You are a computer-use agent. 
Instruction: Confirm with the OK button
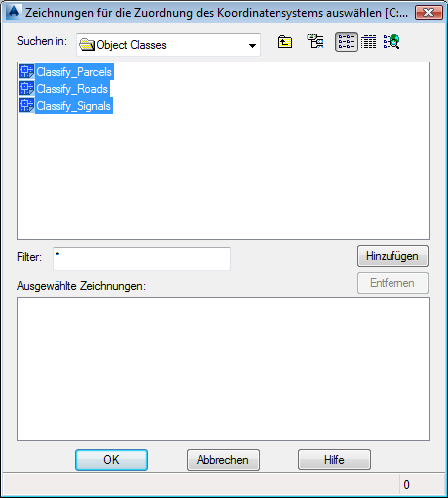click(x=111, y=460)
